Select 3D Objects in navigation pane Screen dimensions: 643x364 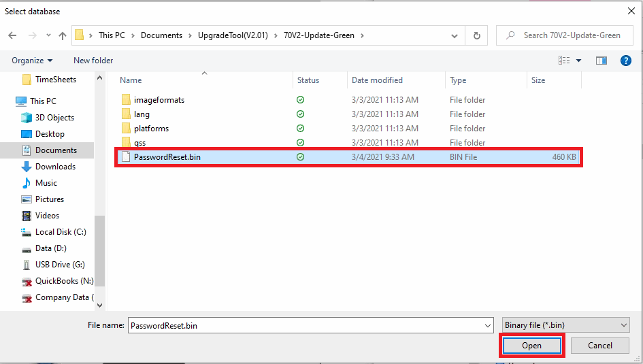click(54, 118)
